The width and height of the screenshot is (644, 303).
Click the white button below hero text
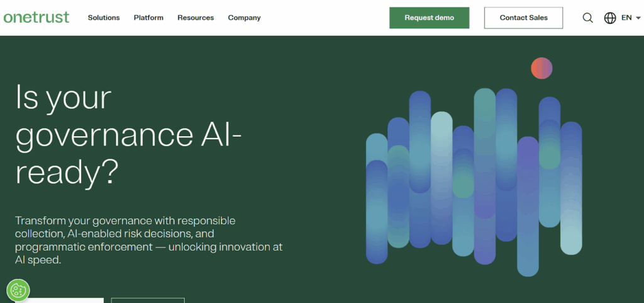pos(59,300)
